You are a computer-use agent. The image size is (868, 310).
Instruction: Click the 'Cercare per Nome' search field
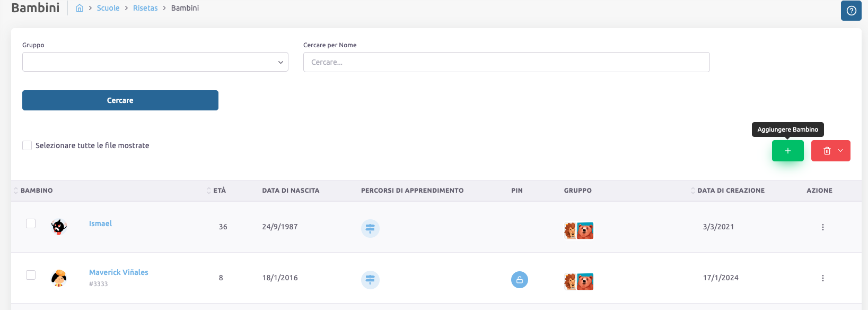(x=506, y=62)
